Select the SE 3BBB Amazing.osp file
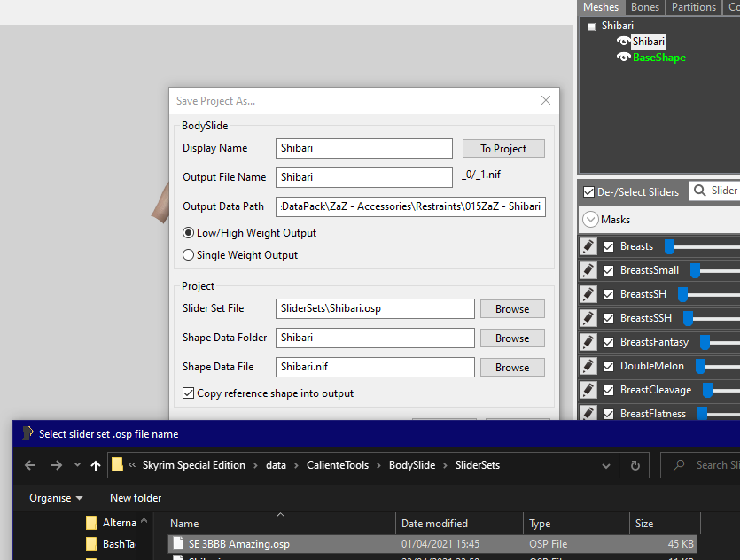740x560 pixels. pos(432,544)
